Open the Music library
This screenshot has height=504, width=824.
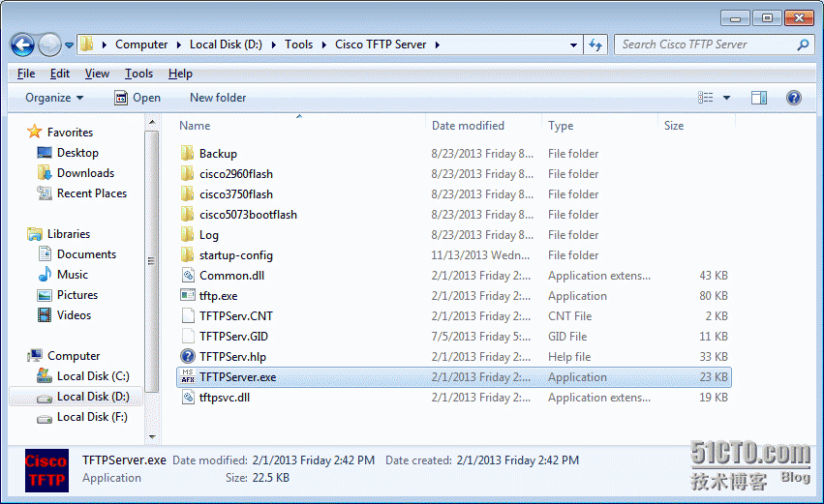(72, 275)
